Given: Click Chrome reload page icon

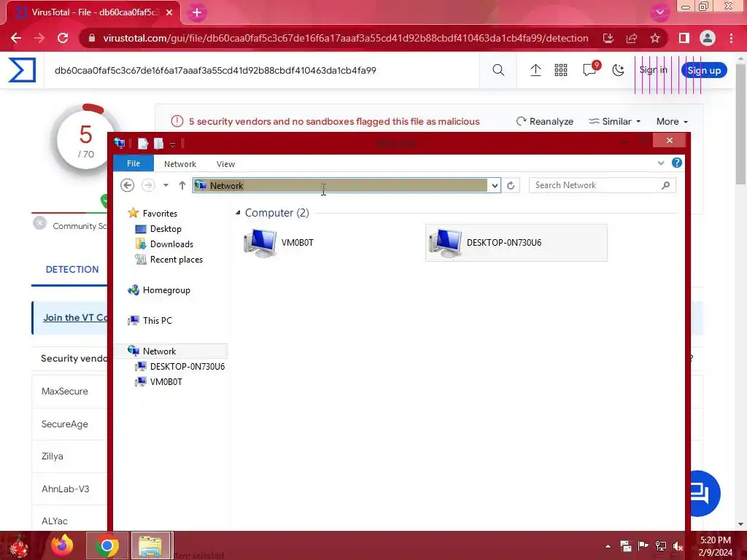Looking at the screenshot, I should (x=63, y=38).
